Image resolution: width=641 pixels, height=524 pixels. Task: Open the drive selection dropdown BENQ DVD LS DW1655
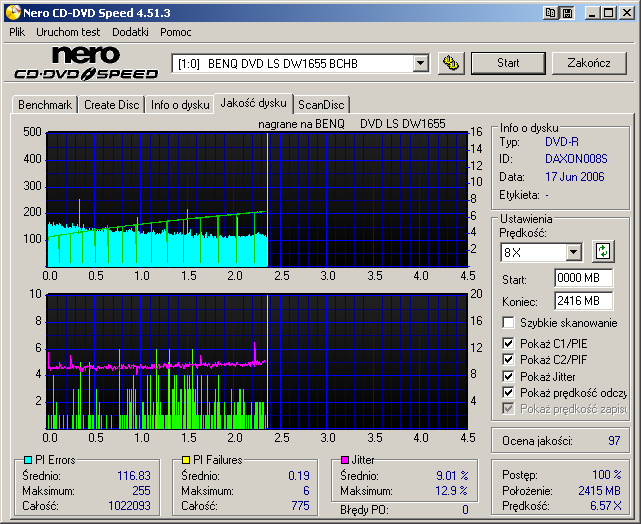(x=420, y=63)
